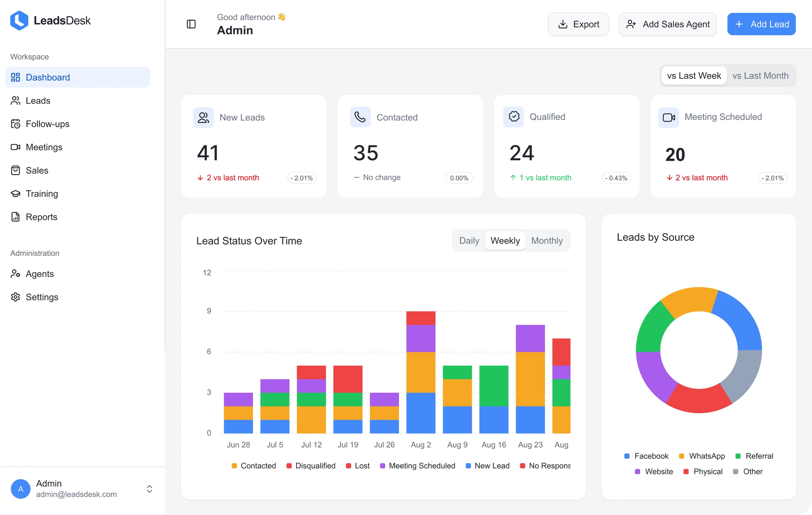The height and width of the screenshot is (515, 812).
Task: Toggle New Lead series in chart legend
Action: [488, 466]
